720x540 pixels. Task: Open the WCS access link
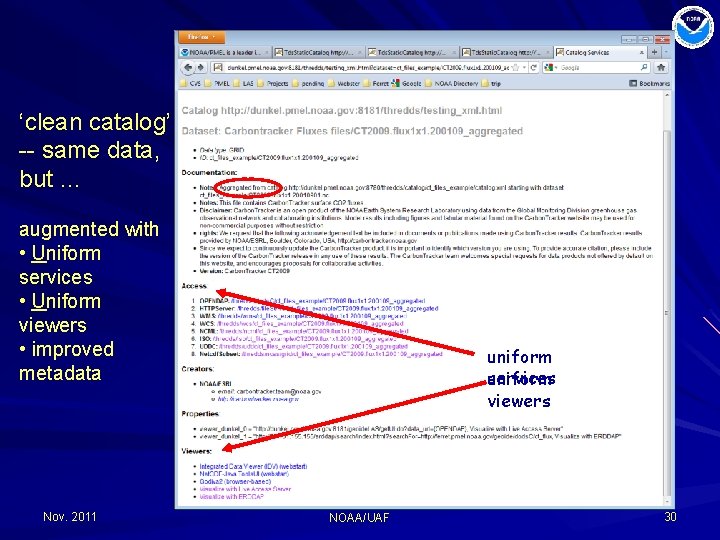310,324
